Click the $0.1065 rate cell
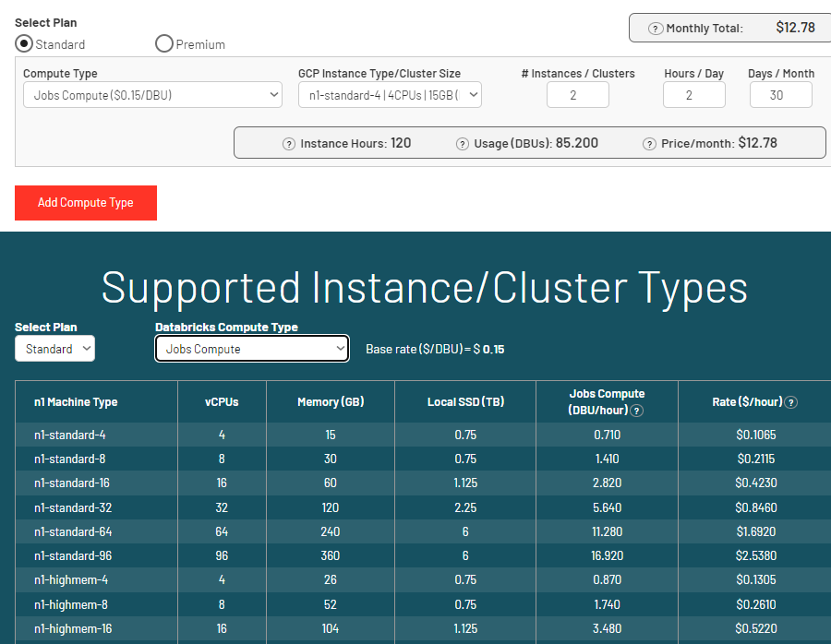Screen dimensions: 831x644 coord(755,435)
